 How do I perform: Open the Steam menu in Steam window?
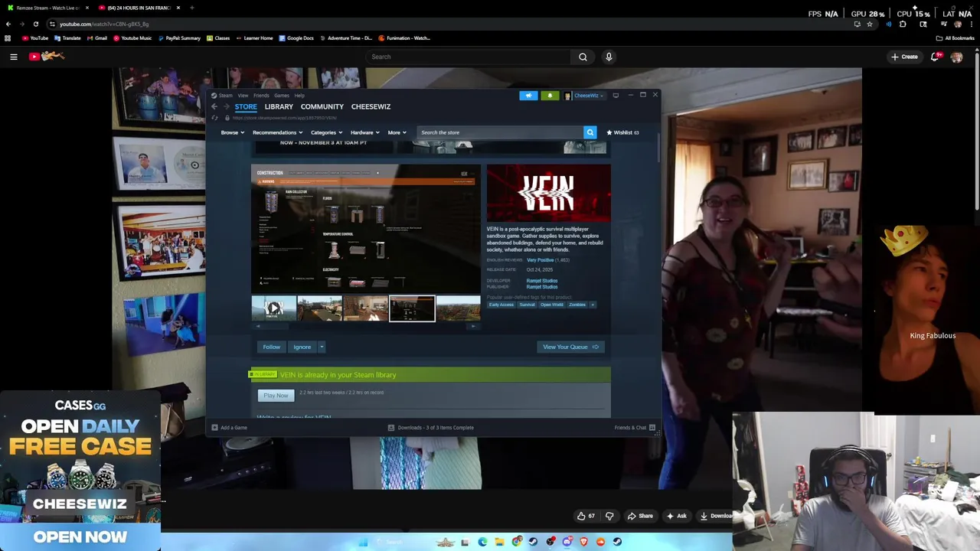225,96
